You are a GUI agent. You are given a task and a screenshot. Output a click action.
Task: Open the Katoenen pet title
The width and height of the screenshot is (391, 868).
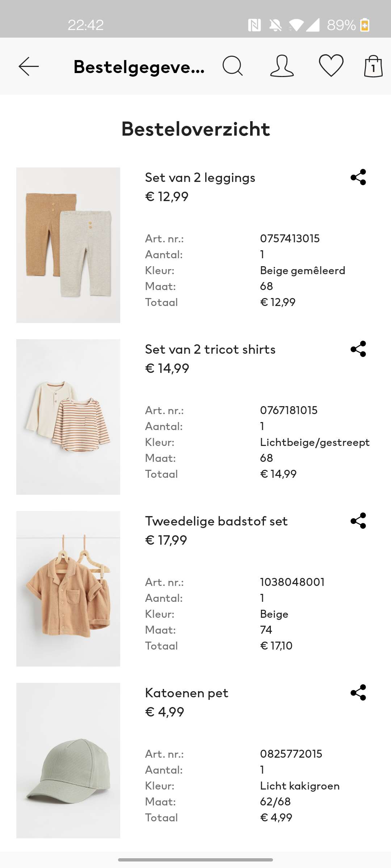(187, 693)
